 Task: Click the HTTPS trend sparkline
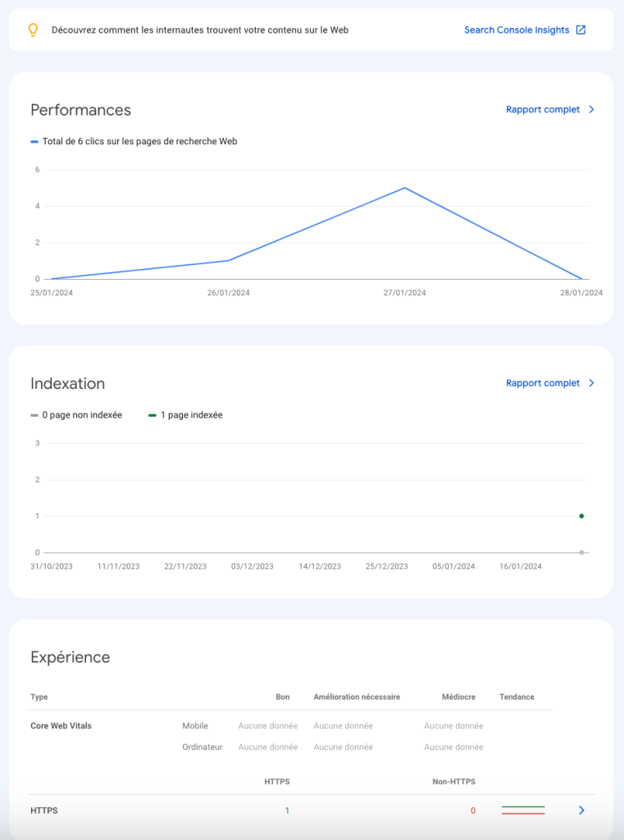coord(523,810)
